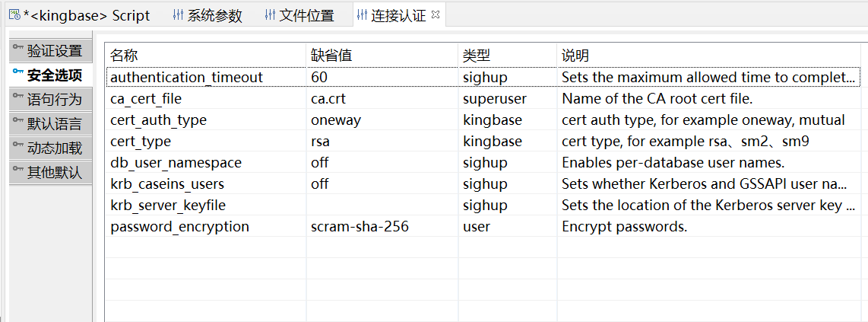
Task: Click the key icon beside 其他默认
Action: pos(18,171)
